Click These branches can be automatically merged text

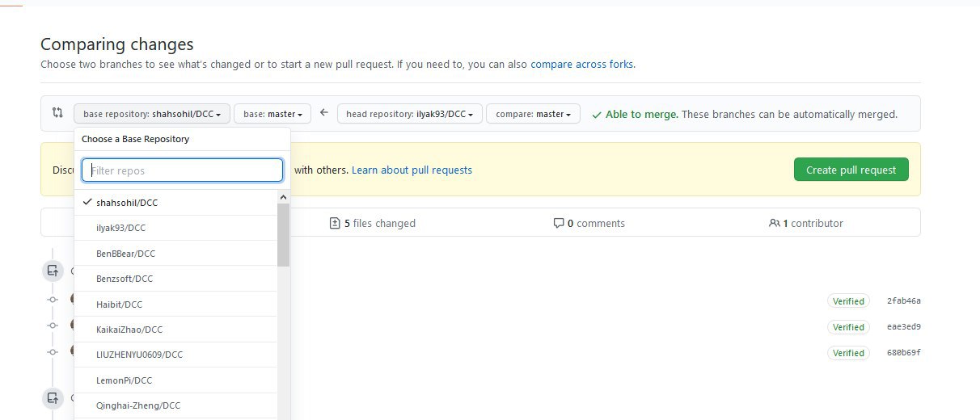point(789,114)
